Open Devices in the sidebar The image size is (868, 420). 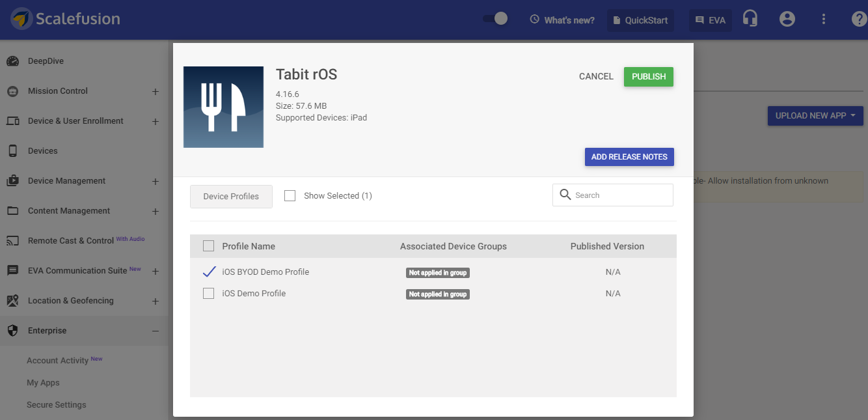tap(43, 151)
